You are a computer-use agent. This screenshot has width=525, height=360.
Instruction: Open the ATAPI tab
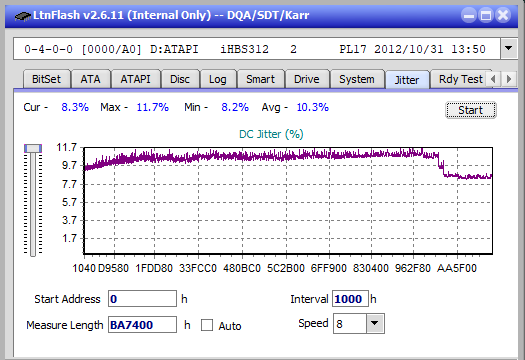tap(135, 79)
